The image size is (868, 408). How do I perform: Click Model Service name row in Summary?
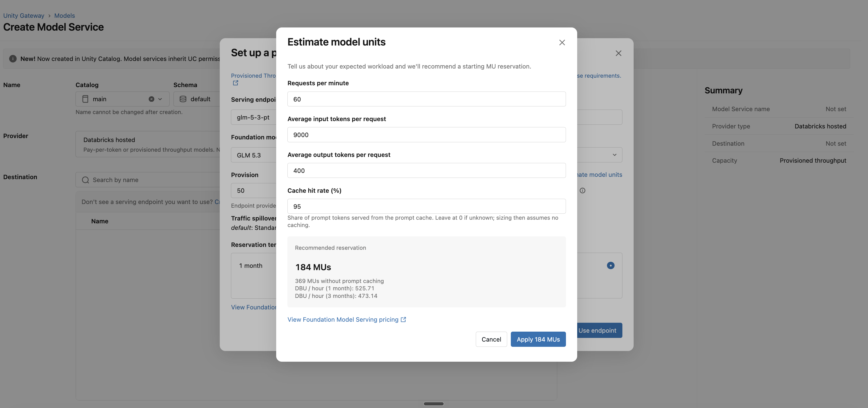click(779, 109)
